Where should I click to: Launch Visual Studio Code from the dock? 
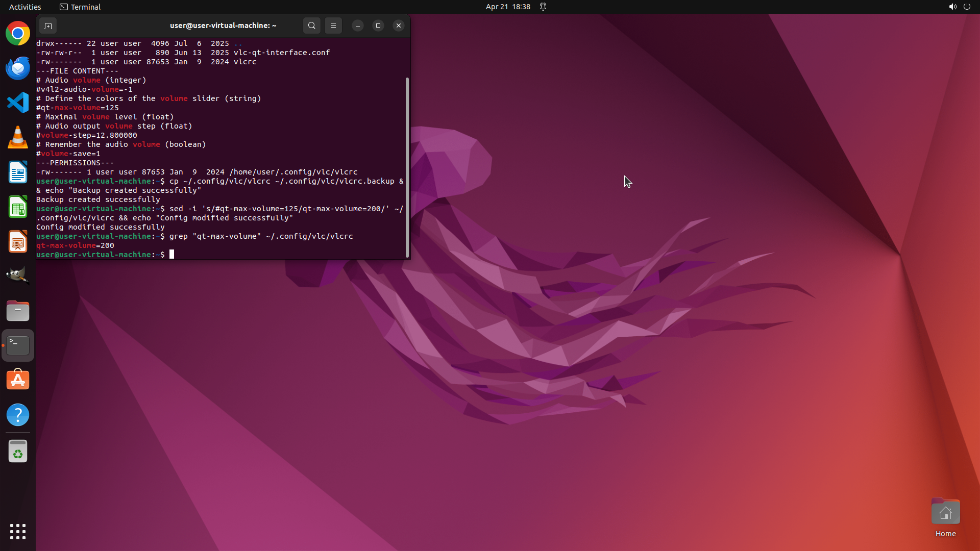18,103
